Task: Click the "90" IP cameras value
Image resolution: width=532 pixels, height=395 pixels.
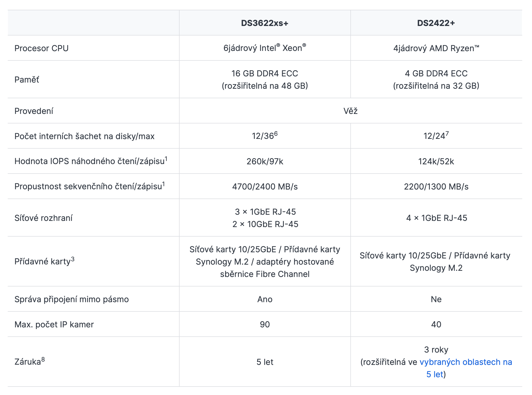Action: (x=264, y=325)
